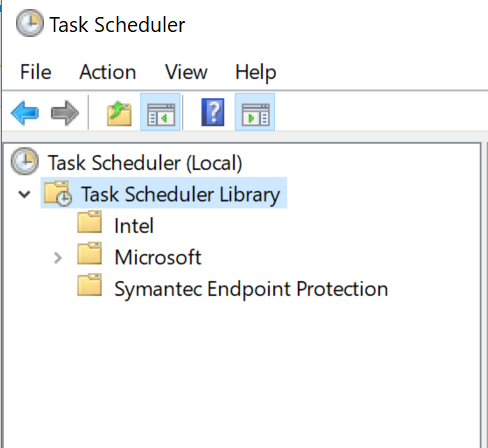Screen dimensions: 488x448
Task: Open the View menu
Action: (x=186, y=72)
